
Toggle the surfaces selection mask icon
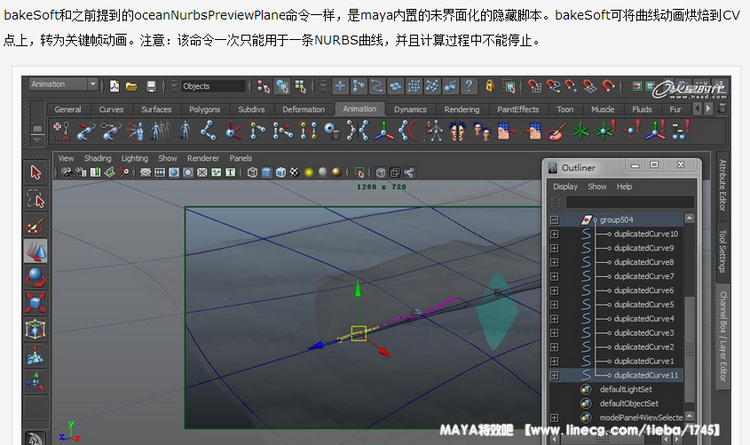coord(396,86)
